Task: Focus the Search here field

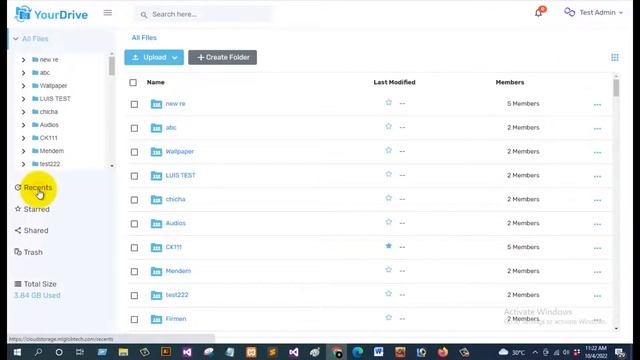Action: click(204, 15)
